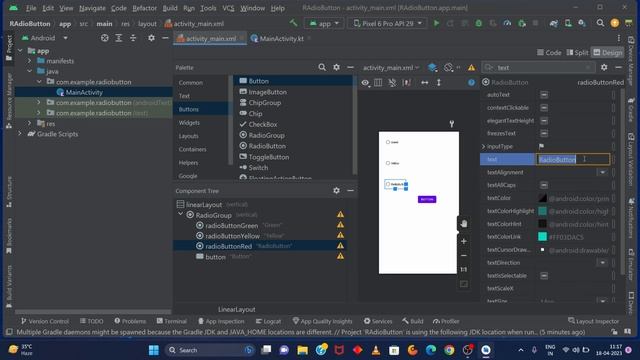Open Search Everywhere magnifier in top toolbar

pos(600,23)
